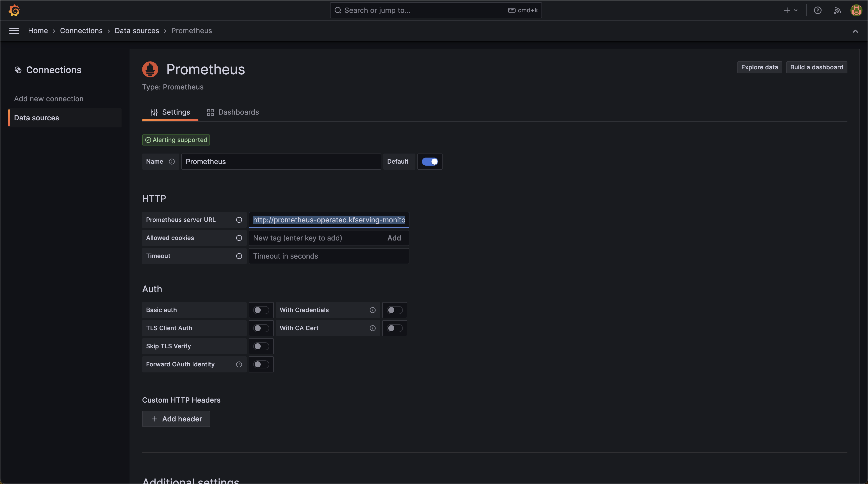The width and height of the screenshot is (868, 484).
Task: Switch to the Dashboards tab
Action: [x=233, y=112]
